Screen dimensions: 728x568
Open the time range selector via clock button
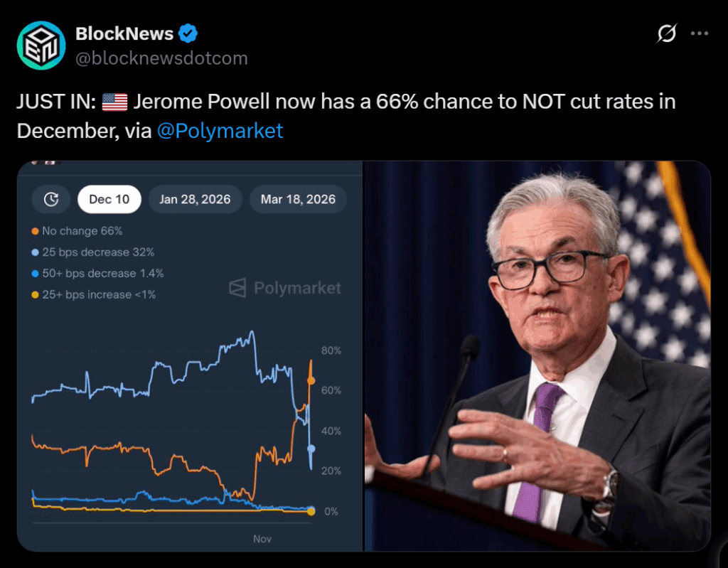[x=50, y=200]
